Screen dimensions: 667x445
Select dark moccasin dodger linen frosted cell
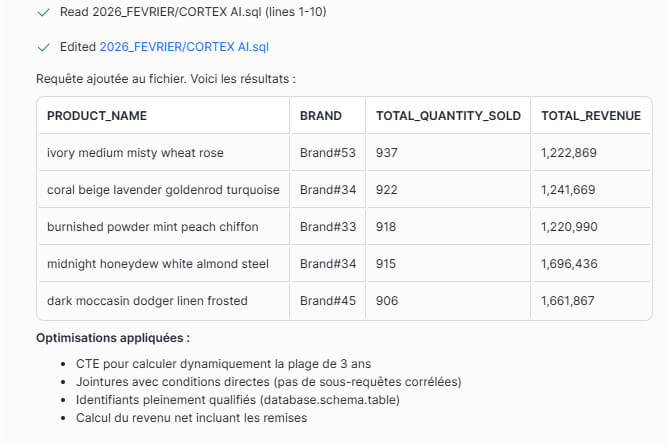(147, 301)
